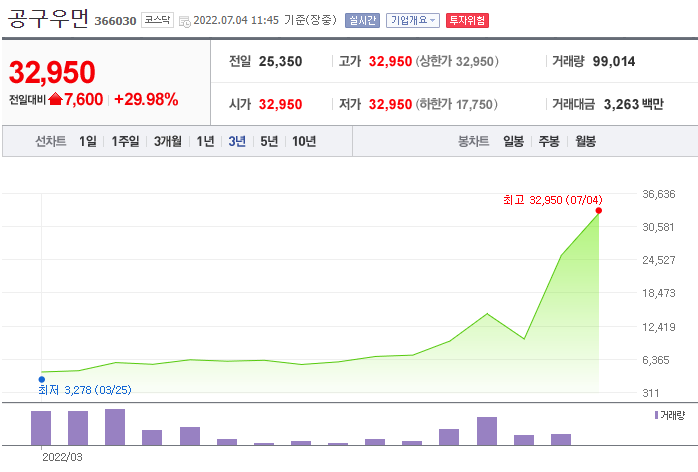Click the 하한가 17,750 text
Image resolution: width=698 pixels, height=472 pixels.
coord(457,104)
